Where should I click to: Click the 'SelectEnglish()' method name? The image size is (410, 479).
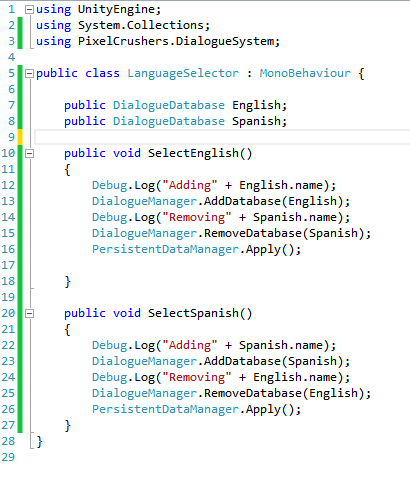pyautogui.click(x=200, y=153)
